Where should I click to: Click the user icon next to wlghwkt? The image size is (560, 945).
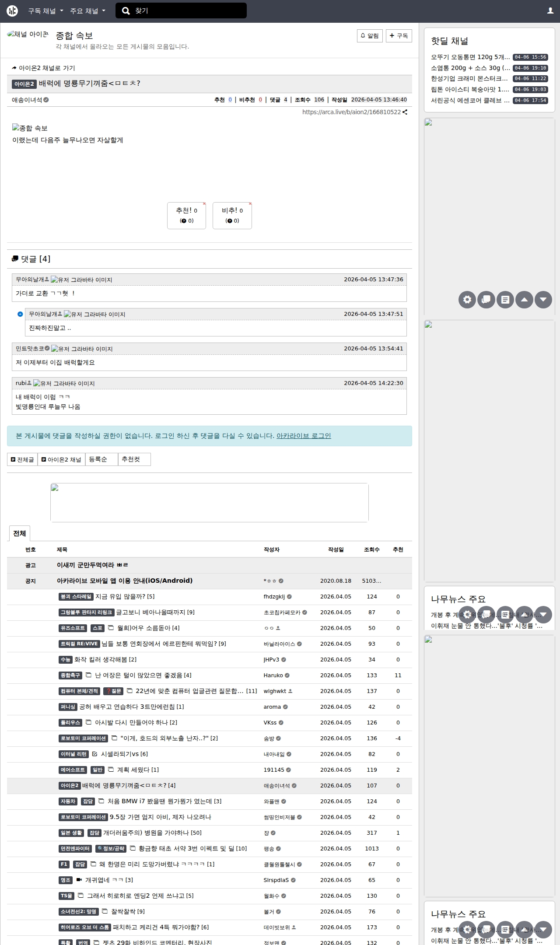pos(290,691)
